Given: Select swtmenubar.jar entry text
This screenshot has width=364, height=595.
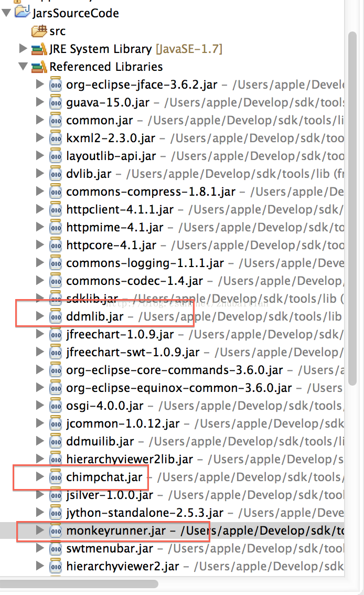Looking at the screenshot, I should [x=110, y=548].
